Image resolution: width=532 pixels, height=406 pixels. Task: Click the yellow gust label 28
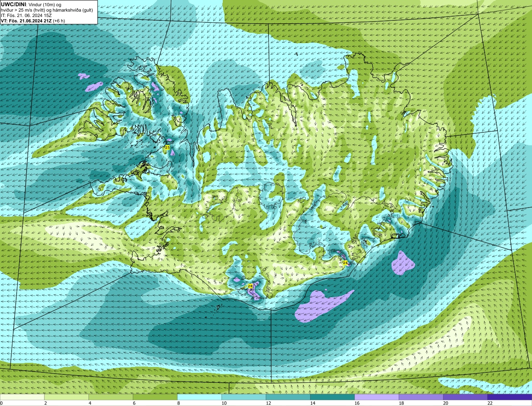[x=250, y=286]
